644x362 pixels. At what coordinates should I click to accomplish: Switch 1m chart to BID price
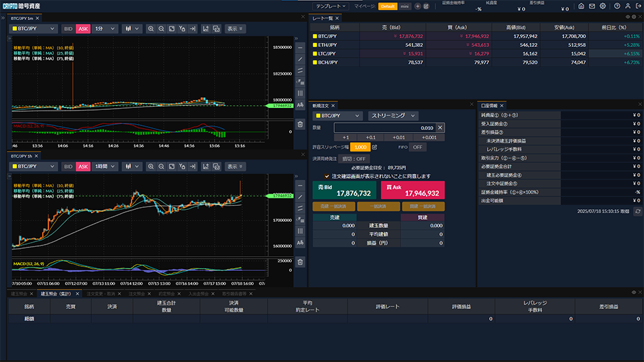point(68,29)
